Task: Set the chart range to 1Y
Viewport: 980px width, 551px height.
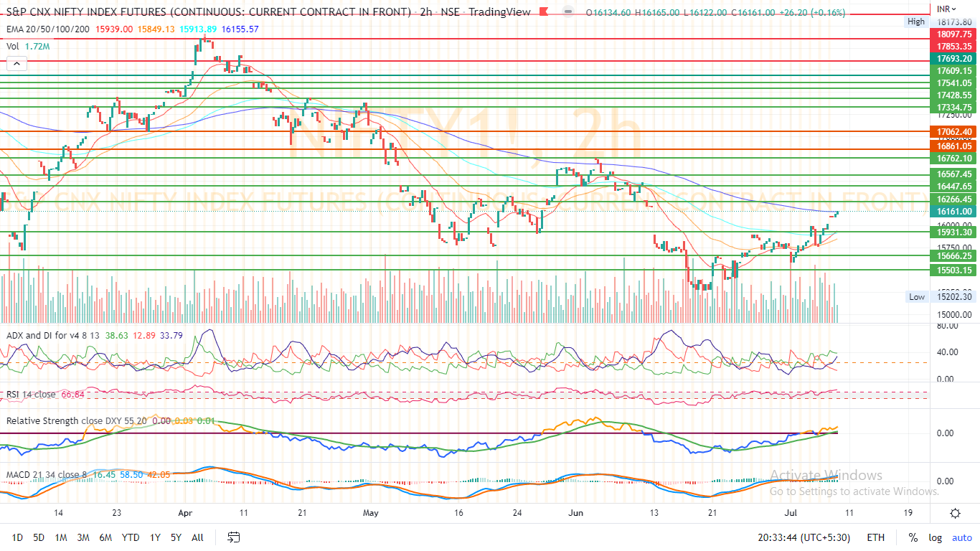Action: pos(155,537)
